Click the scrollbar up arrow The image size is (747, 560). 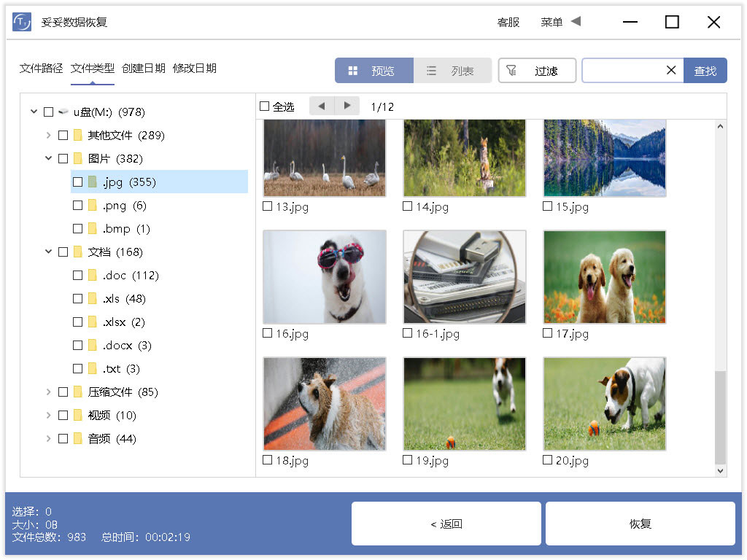click(x=720, y=126)
